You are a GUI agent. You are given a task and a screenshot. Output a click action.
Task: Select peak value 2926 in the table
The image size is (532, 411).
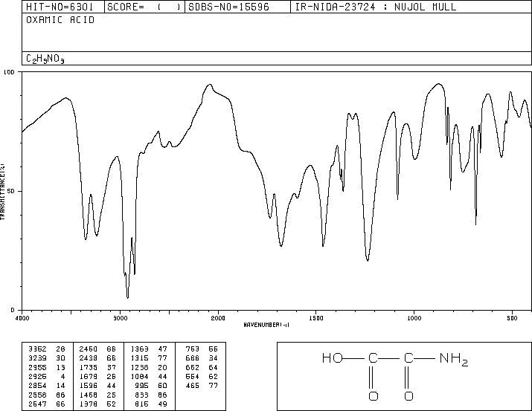[x=37, y=376]
